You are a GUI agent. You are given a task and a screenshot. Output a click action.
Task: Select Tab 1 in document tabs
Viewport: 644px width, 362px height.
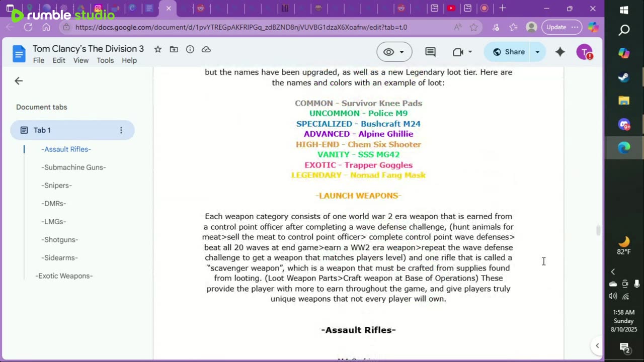(x=72, y=130)
